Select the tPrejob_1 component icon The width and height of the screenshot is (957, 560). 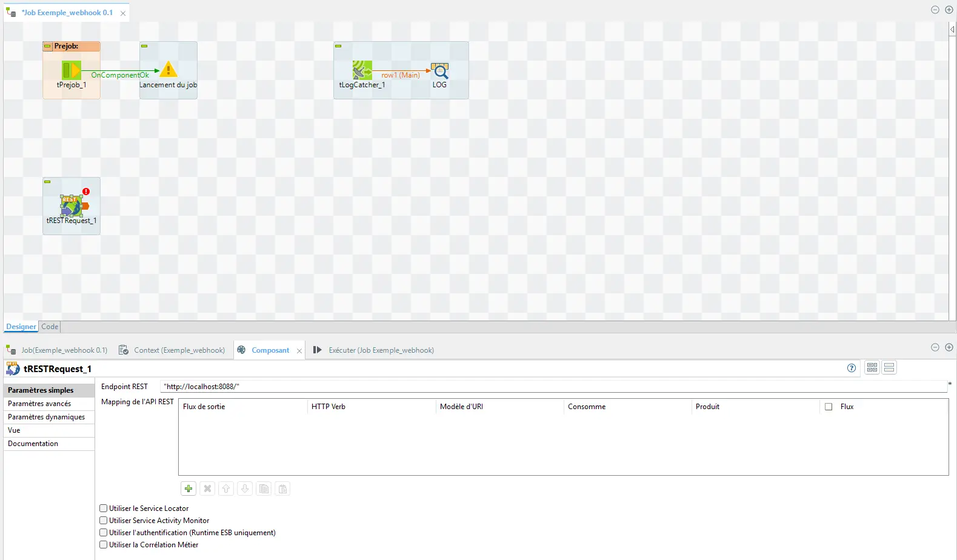72,70
